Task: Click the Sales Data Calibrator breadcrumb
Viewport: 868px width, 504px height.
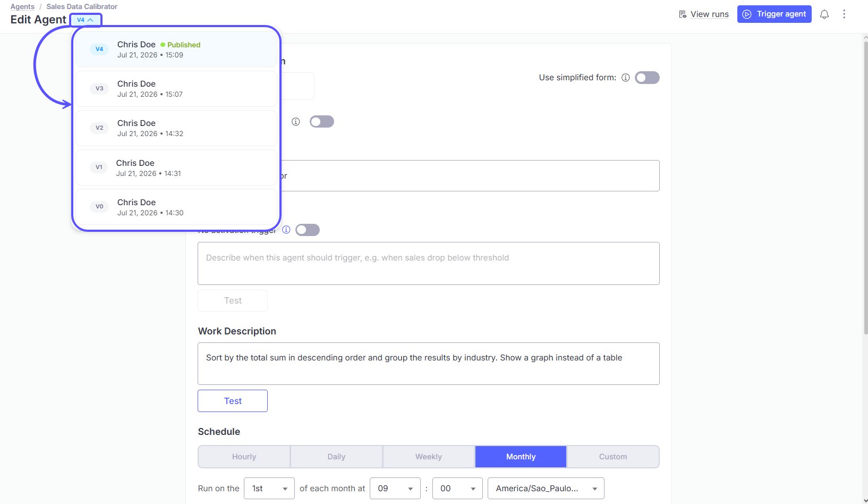Action: coord(82,6)
